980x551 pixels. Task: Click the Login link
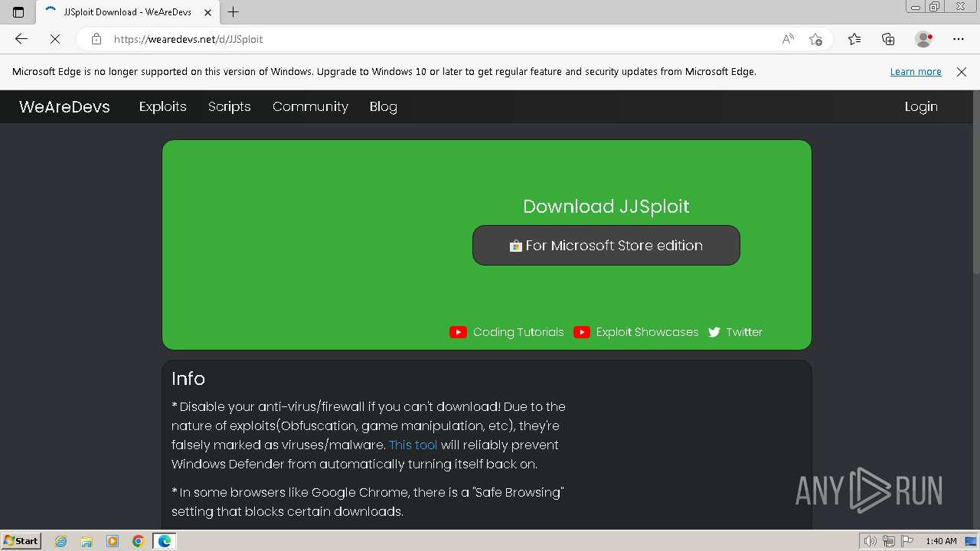coord(921,106)
